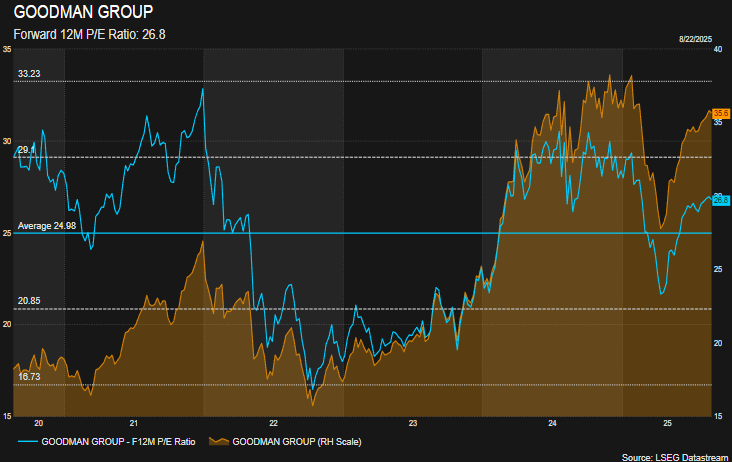Click the 33.23 upper band label
This screenshot has height=462, width=732.
[30, 73]
